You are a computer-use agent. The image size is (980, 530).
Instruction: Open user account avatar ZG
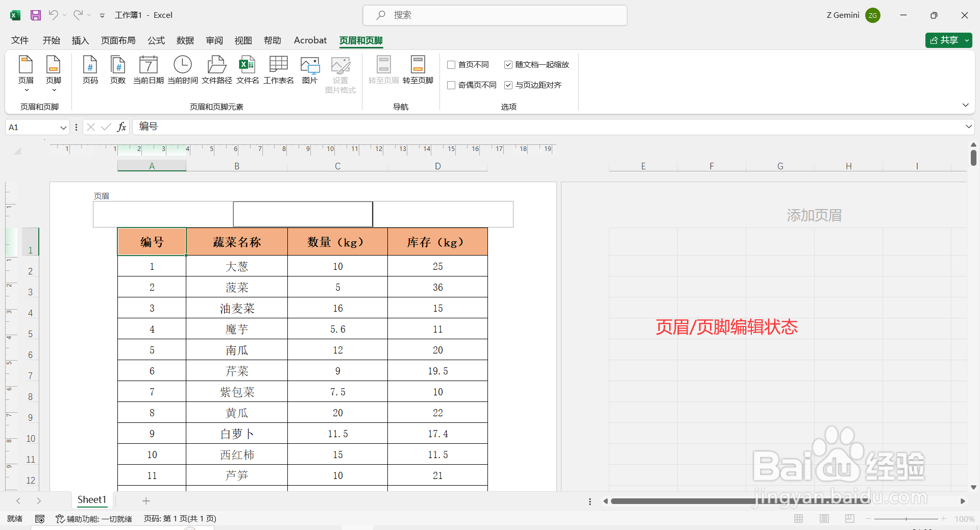pos(873,15)
